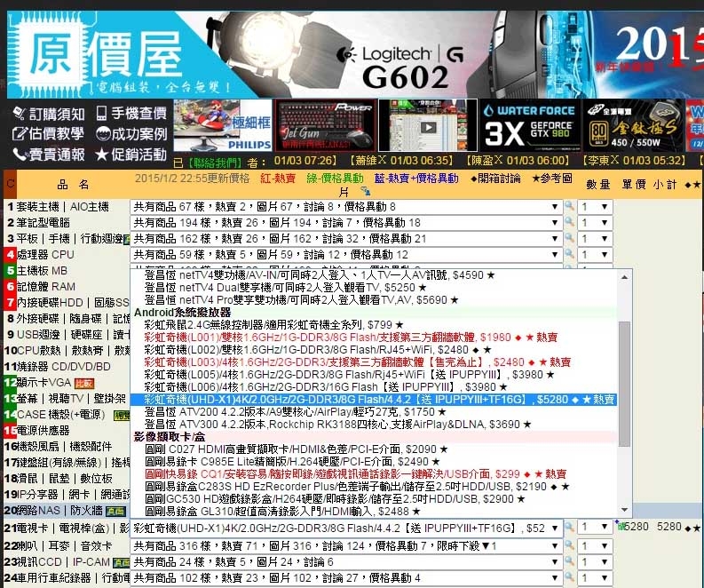Expand the 車用行車紀錄器 product dropdown
Viewport: 704px width, 588px height.
coord(345,578)
